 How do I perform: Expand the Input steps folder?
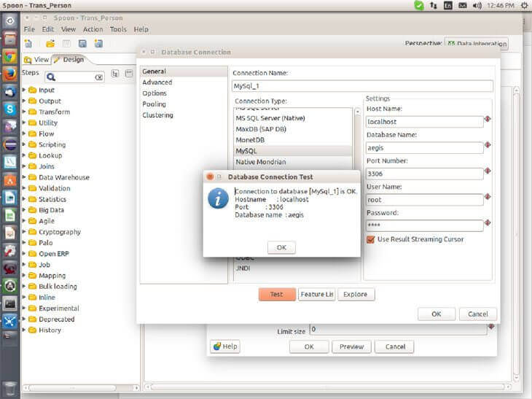[24, 90]
